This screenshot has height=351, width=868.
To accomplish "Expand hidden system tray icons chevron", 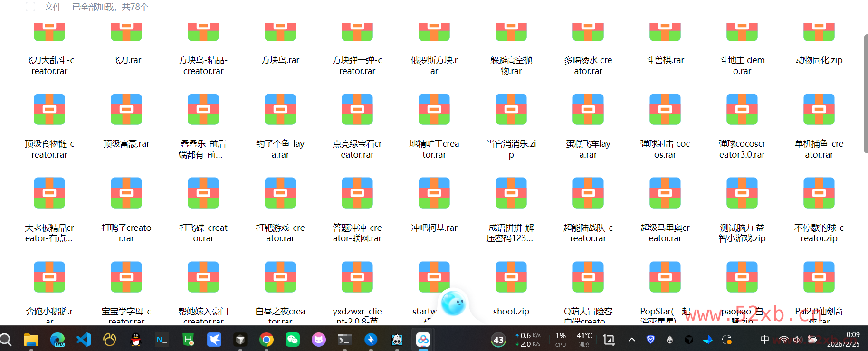I will coord(632,340).
